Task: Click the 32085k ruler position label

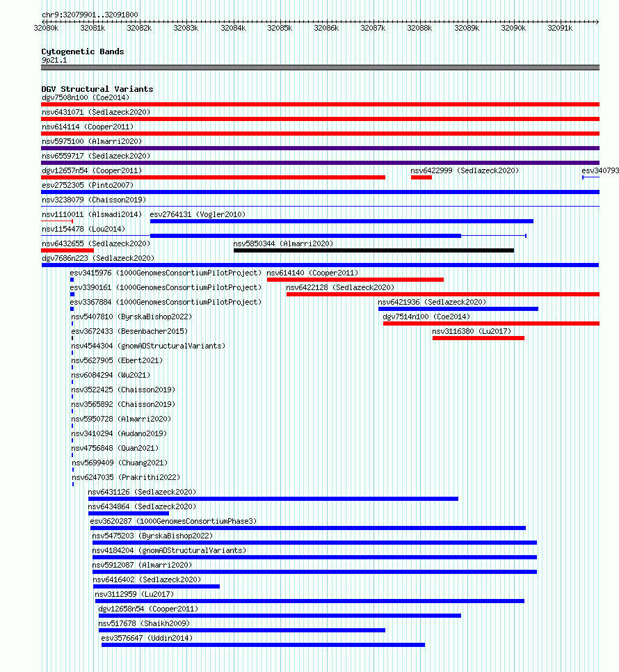Action: pyautogui.click(x=280, y=29)
